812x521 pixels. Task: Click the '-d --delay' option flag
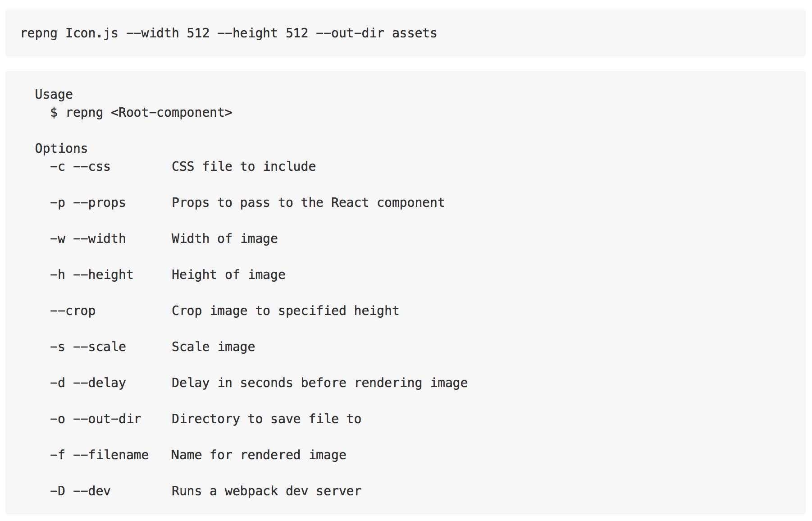88,383
